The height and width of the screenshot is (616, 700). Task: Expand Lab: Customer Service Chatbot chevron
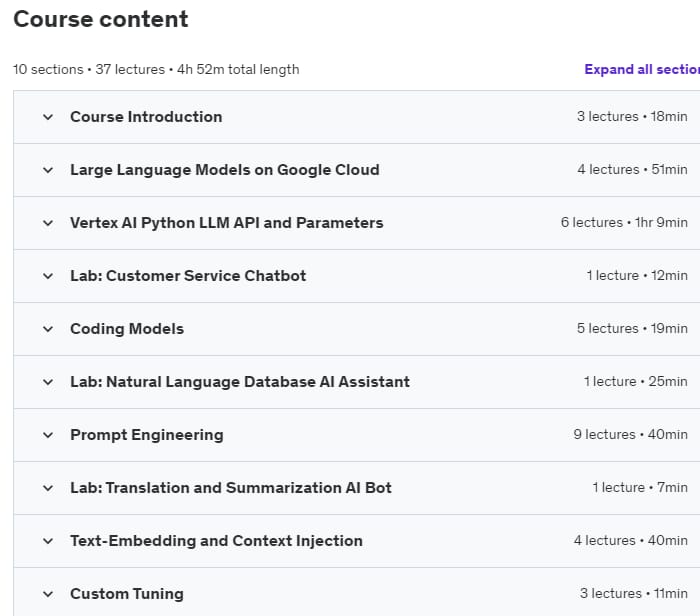48,276
